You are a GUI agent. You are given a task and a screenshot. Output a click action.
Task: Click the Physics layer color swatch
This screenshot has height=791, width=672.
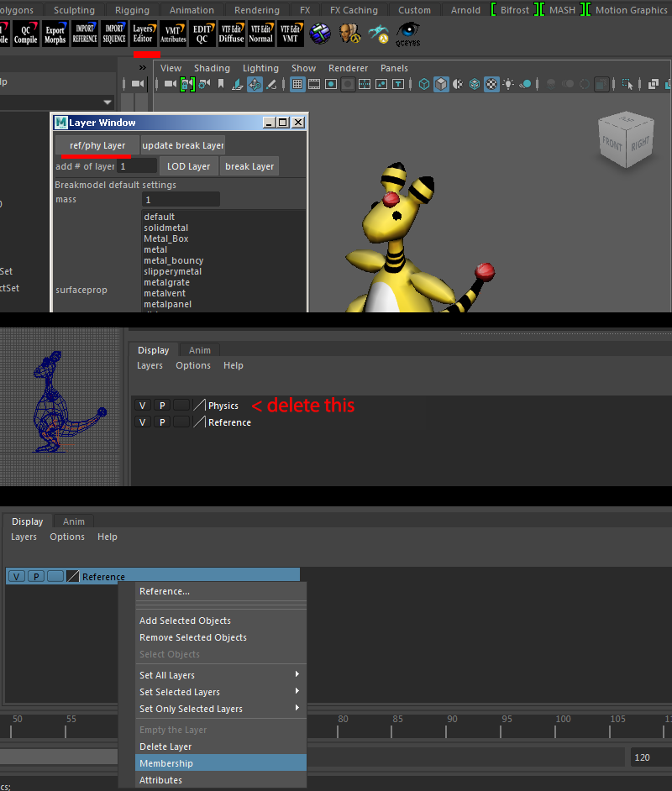click(x=200, y=405)
